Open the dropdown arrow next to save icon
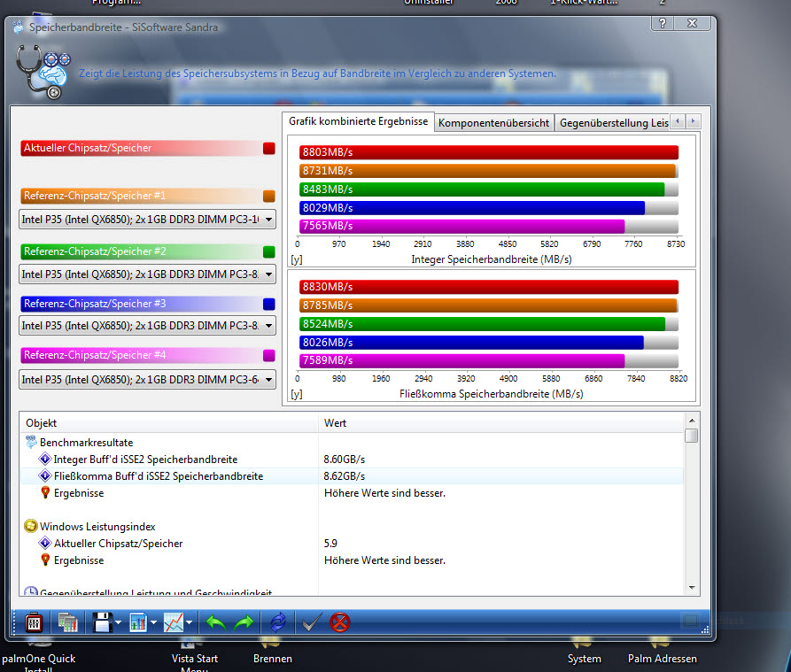The image size is (791, 672). point(118,623)
